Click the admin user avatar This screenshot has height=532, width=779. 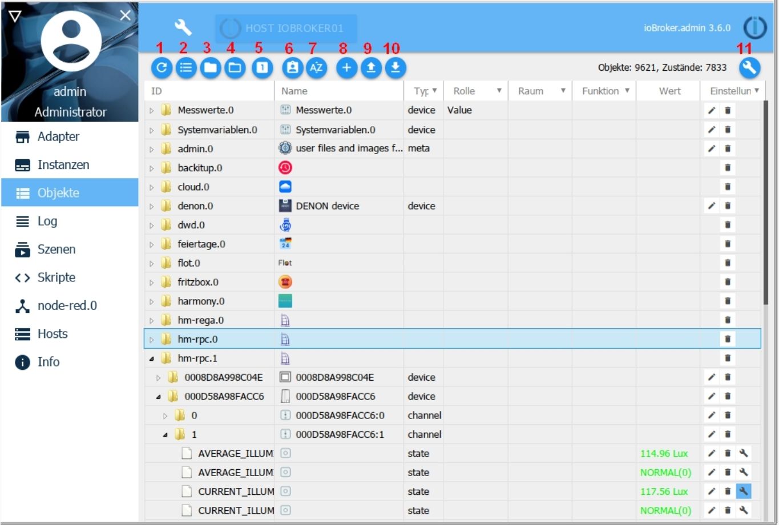[x=71, y=41]
